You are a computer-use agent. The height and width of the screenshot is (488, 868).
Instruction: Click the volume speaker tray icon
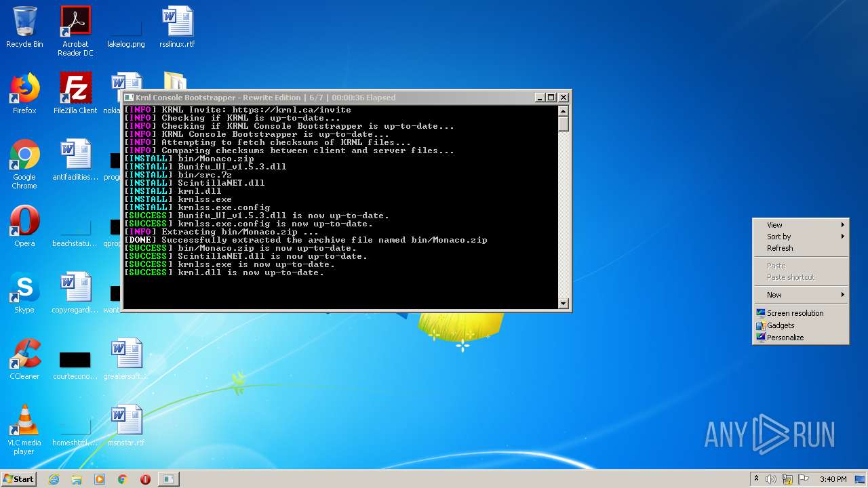(x=771, y=479)
